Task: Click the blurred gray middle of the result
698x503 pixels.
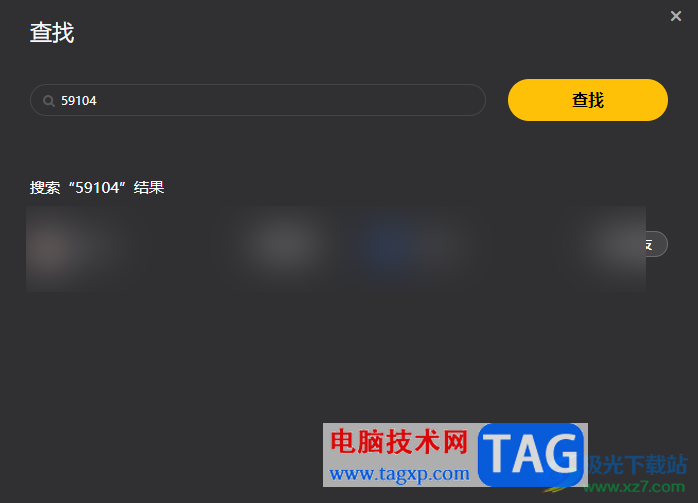Action: [x=285, y=244]
